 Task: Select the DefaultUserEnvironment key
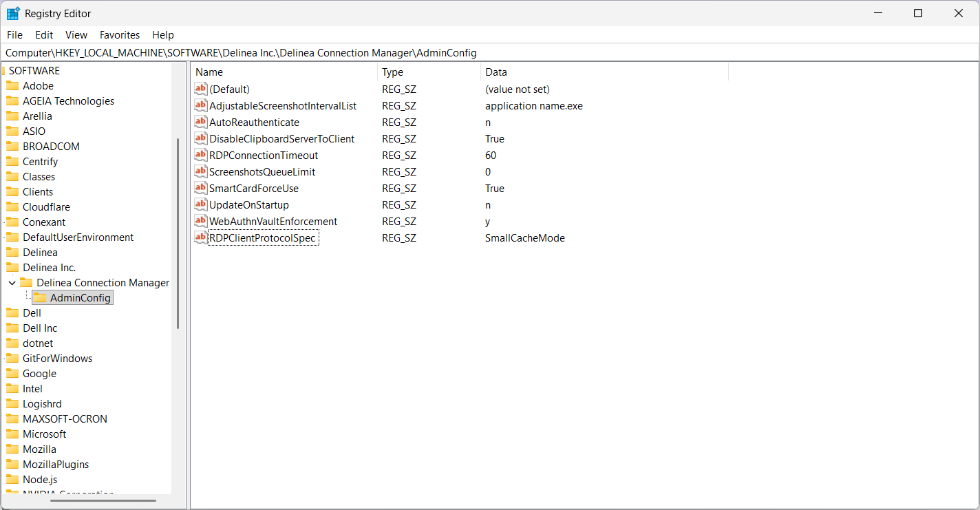point(78,237)
